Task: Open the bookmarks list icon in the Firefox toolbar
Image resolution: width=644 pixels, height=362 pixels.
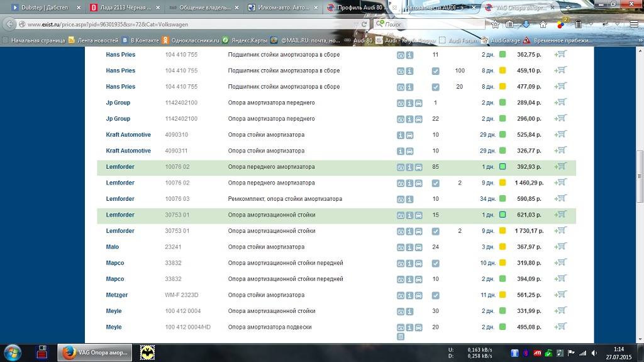Action: point(509,25)
